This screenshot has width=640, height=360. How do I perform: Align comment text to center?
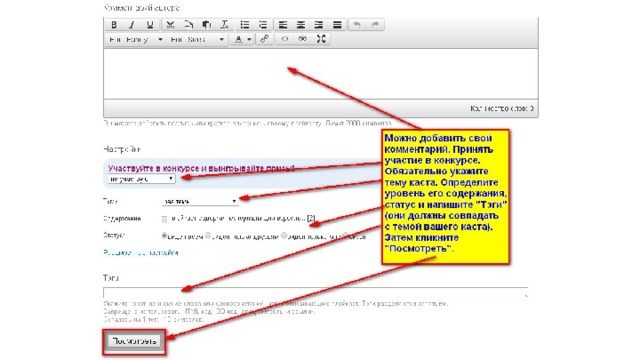click(301, 25)
